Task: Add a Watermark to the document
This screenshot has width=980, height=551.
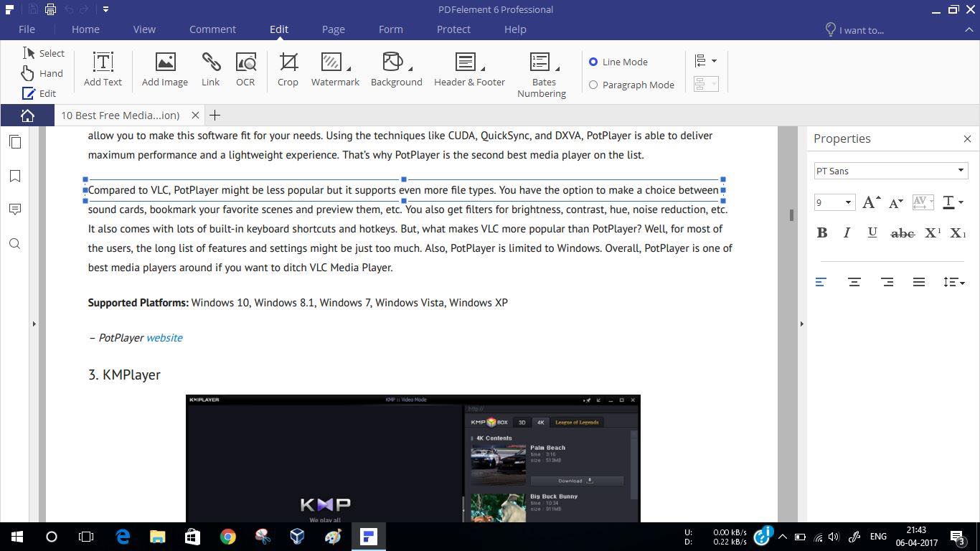Action: (334, 68)
